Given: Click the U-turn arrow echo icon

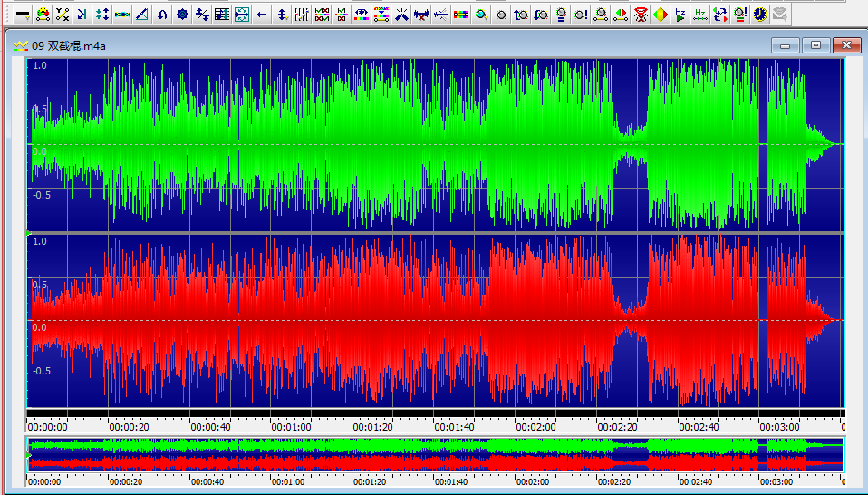Looking at the screenshot, I should click(162, 15).
